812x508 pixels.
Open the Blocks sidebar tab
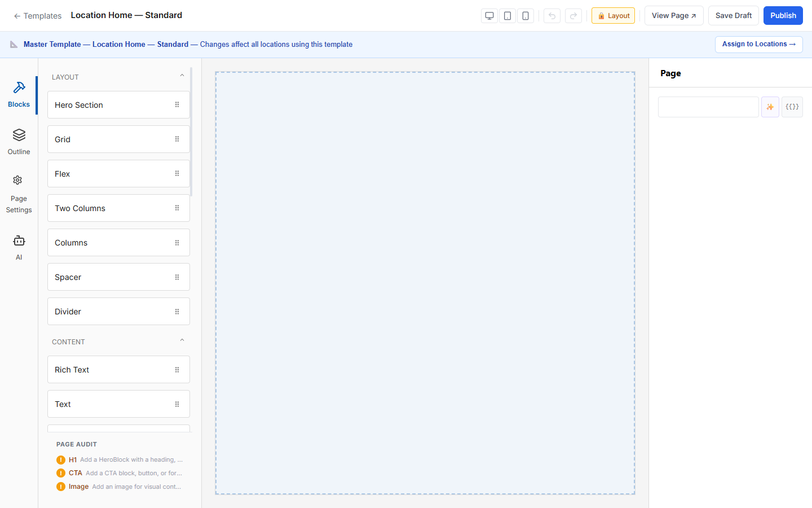pyautogui.click(x=19, y=95)
